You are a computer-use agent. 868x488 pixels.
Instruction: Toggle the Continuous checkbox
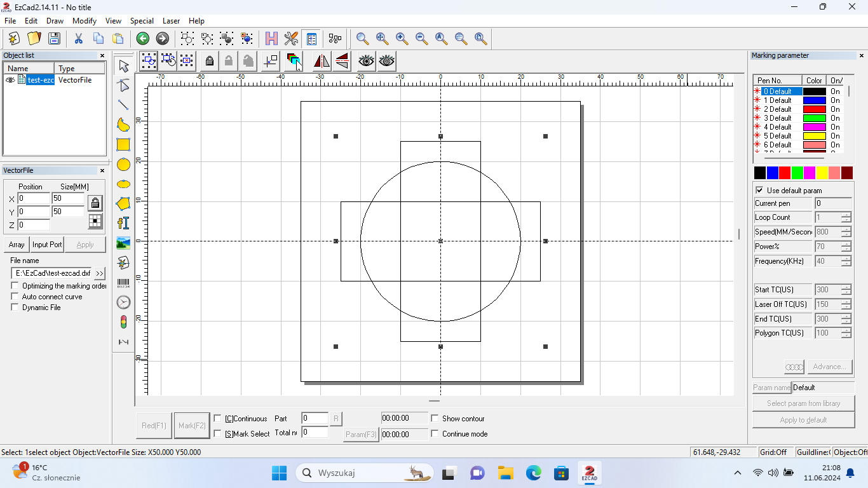tap(218, 419)
